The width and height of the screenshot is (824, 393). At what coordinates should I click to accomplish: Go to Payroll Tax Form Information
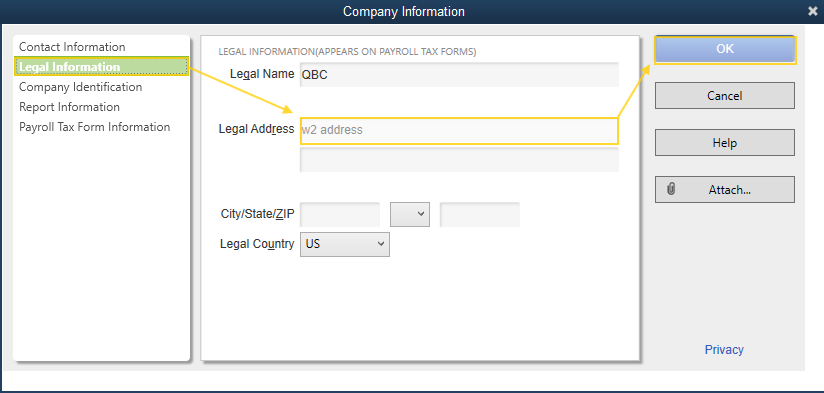(95, 127)
